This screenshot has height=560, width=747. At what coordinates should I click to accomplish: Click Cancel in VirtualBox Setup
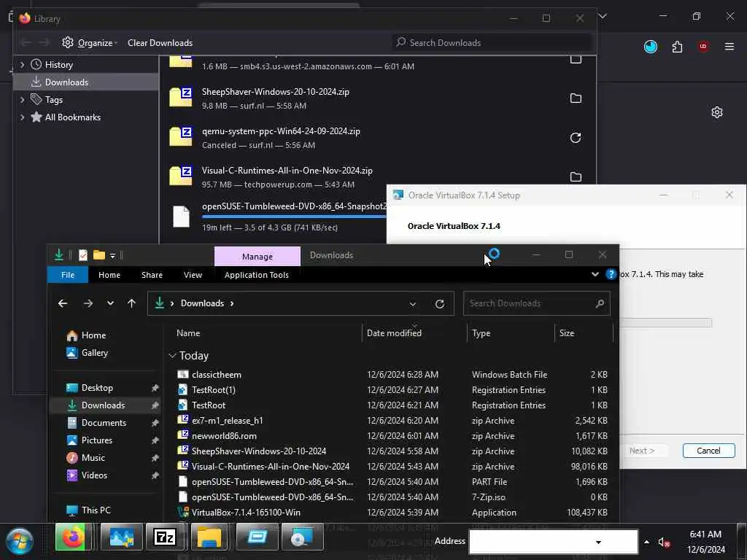pos(708,451)
